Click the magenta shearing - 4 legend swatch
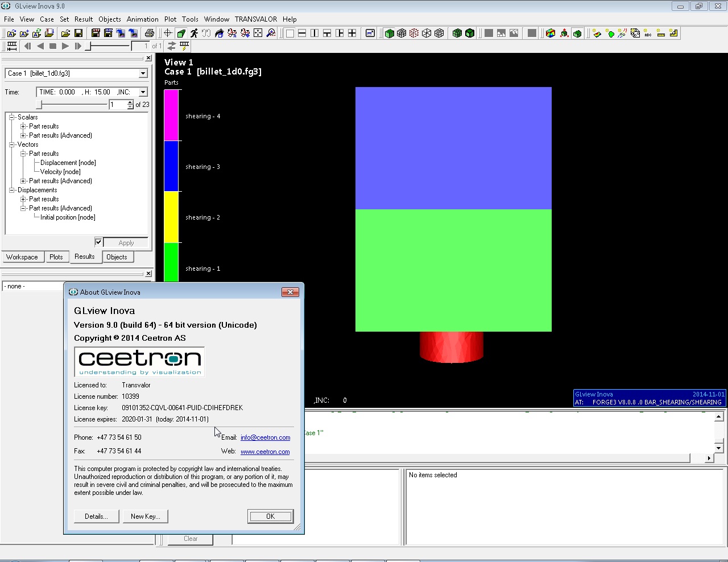Image resolution: width=728 pixels, height=562 pixels. [171, 115]
